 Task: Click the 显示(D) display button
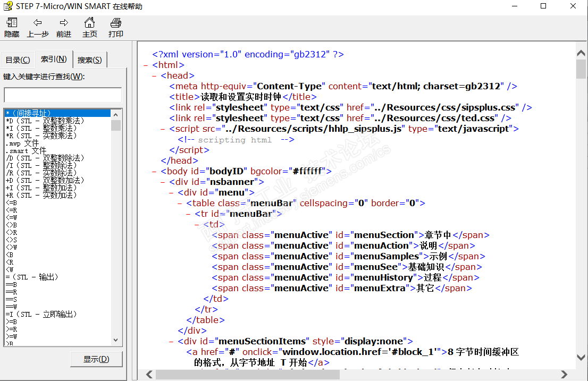click(96, 359)
